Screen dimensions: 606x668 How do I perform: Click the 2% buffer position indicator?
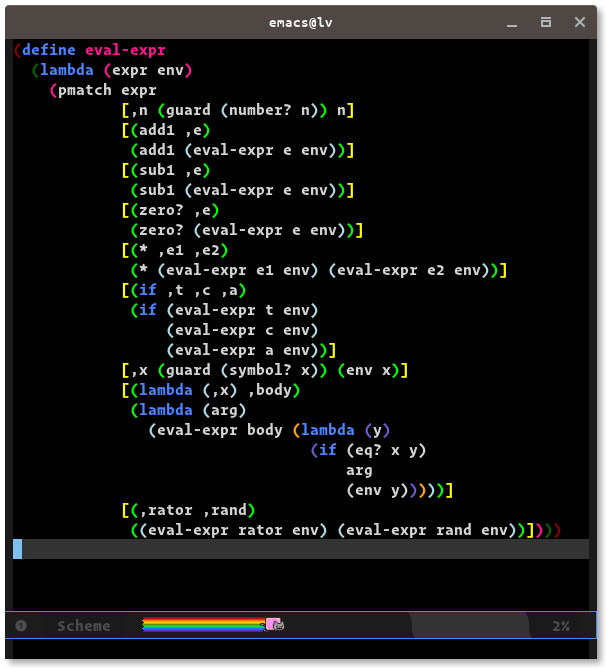(561, 626)
